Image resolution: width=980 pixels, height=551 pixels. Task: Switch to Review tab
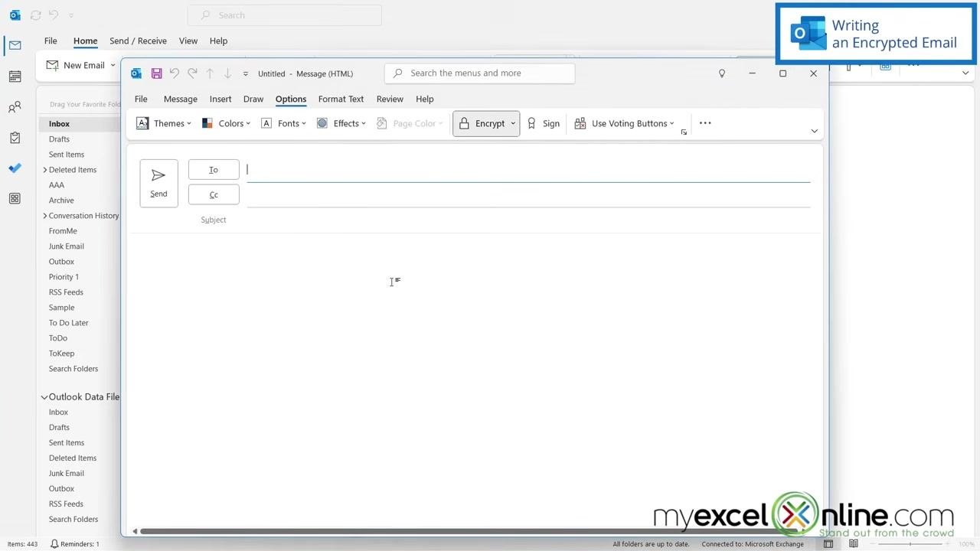[x=390, y=99]
